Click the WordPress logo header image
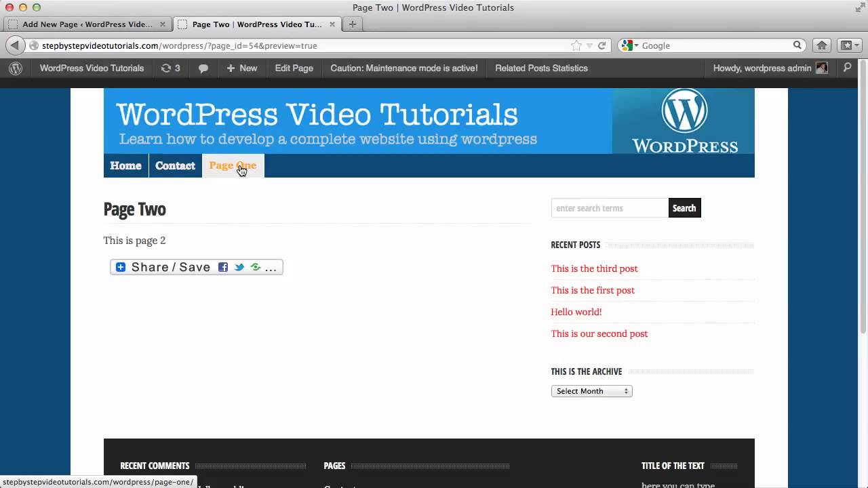Screen dimensions: 868x488 click(x=684, y=120)
